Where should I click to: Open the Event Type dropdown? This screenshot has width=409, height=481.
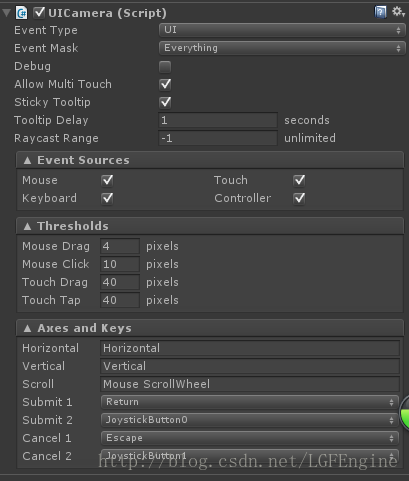(x=282, y=30)
